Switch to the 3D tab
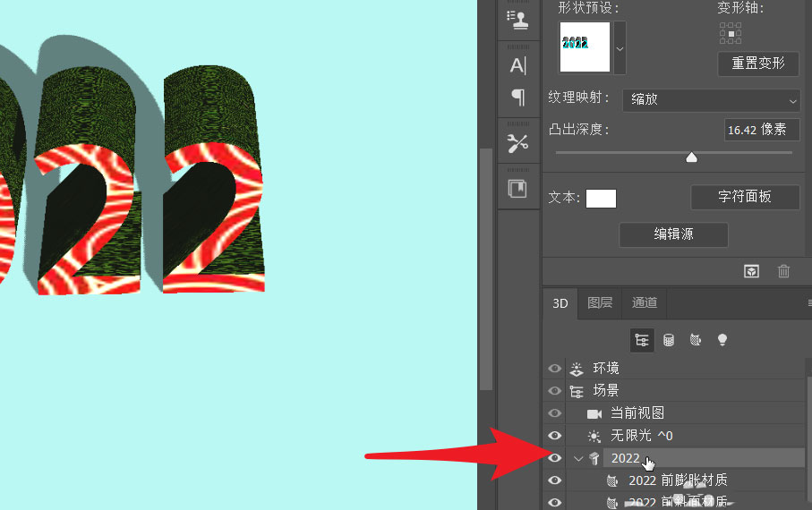The image size is (812, 510). (x=560, y=303)
